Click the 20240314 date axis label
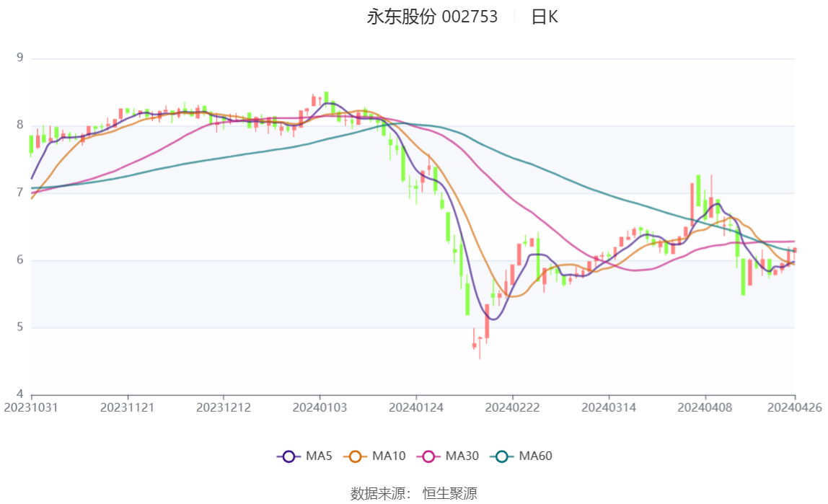The image size is (828, 504). (609, 408)
